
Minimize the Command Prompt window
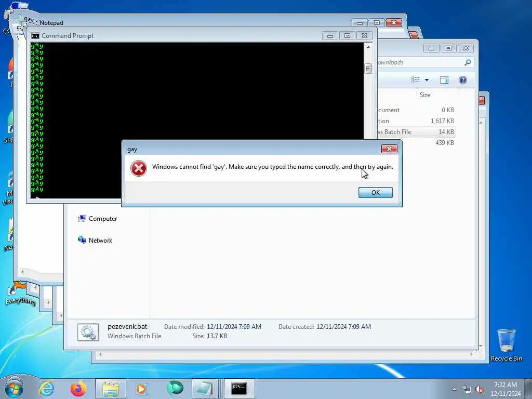coord(330,36)
